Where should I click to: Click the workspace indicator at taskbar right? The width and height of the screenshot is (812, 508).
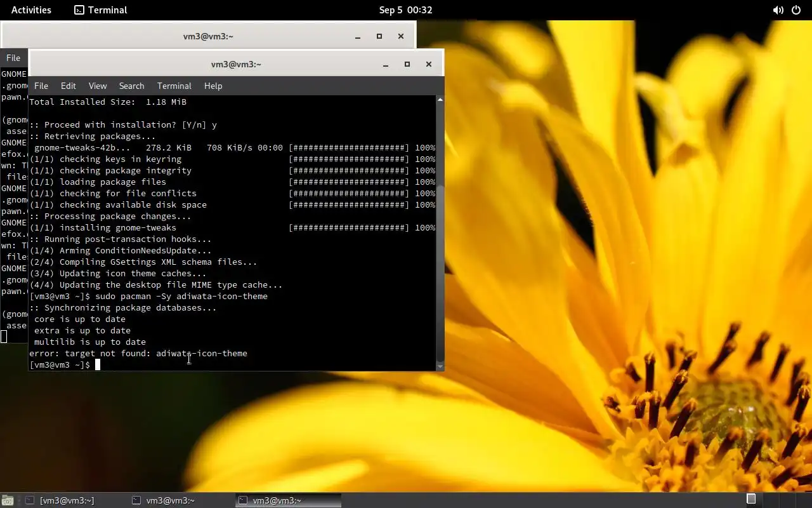click(x=750, y=499)
